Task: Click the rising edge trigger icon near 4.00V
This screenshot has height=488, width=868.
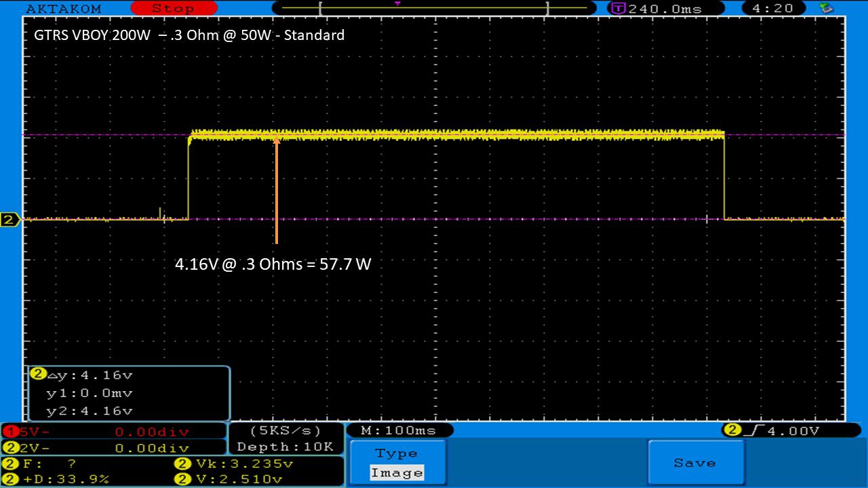Action: pos(751,430)
